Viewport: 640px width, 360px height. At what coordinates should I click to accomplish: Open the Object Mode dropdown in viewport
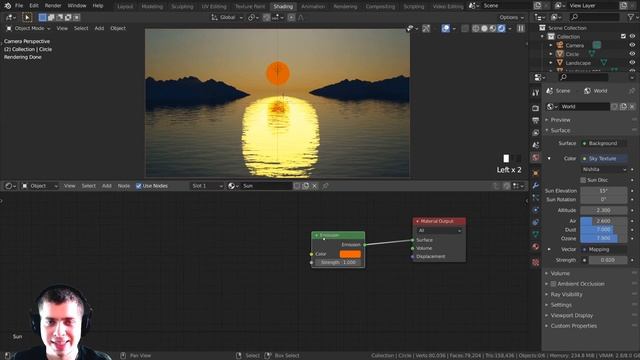tap(28, 28)
